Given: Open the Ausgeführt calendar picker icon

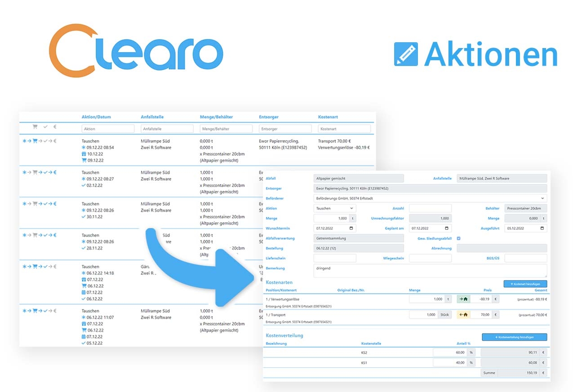Looking at the screenshot, I should [x=542, y=228].
